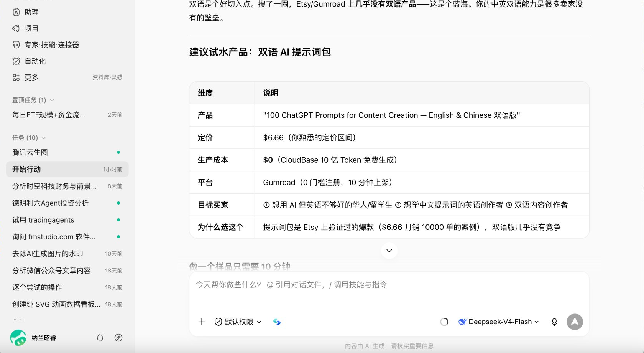
Task: Click the 说明 column header
Action: coord(271,93)
